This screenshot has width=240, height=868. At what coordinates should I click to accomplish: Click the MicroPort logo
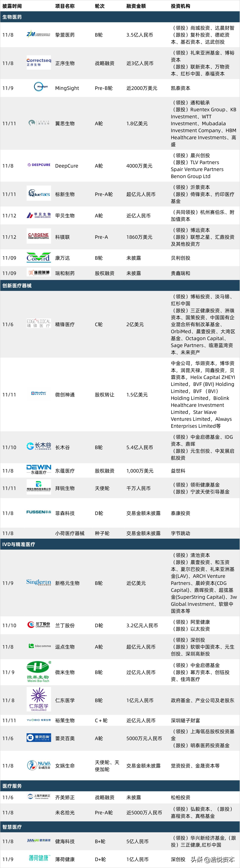tap(39, 393)
